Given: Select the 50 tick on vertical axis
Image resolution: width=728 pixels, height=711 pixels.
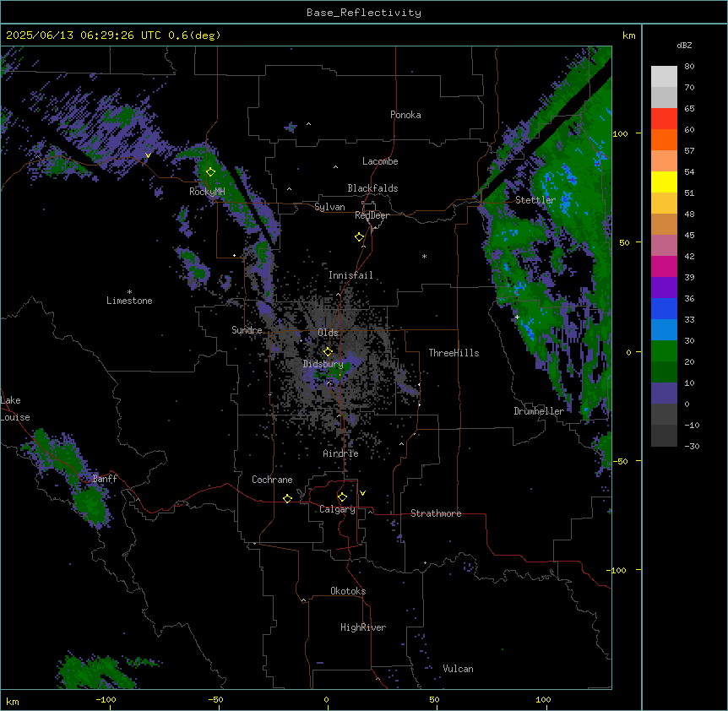Looking at the screenshot, I should 624,242.
